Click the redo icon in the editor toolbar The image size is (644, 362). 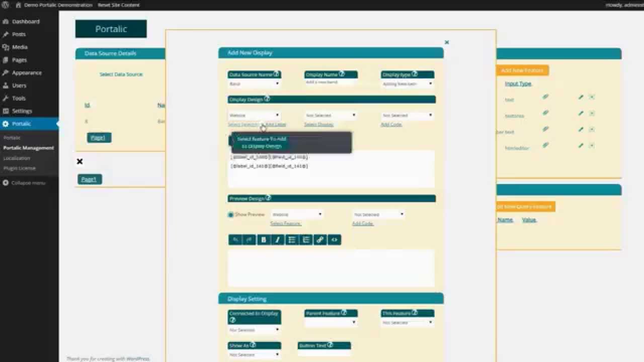(x=250, y=240)
